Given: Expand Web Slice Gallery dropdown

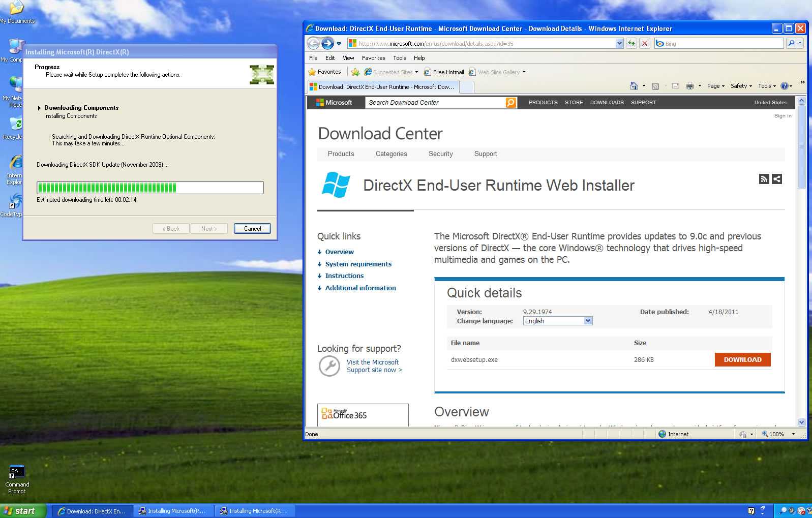Looking at the screenshot, I should [x=497, y=72].
